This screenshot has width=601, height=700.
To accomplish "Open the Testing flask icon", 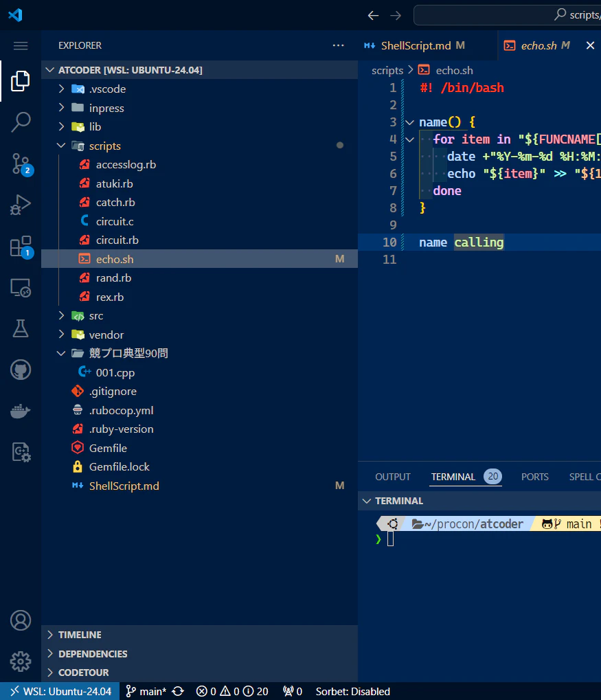I will tap(21, 328).
